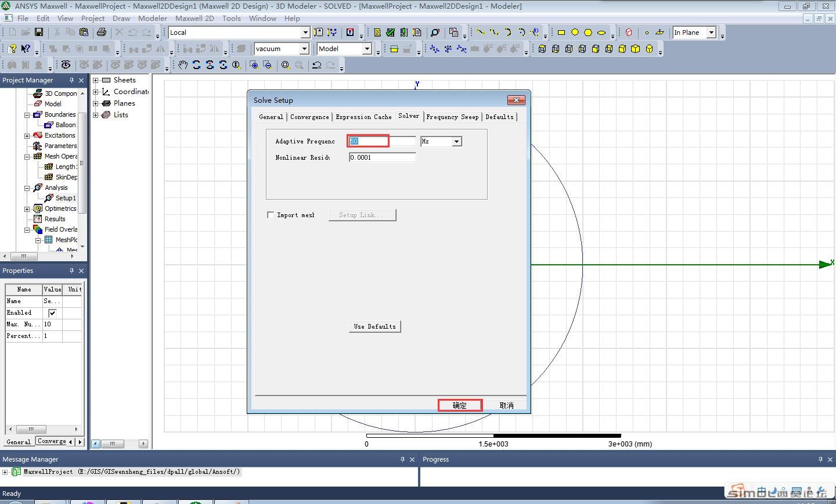The image size is (836, 504).
Task: Switch to the Converge tab in Properties panel
Action: 52,441
